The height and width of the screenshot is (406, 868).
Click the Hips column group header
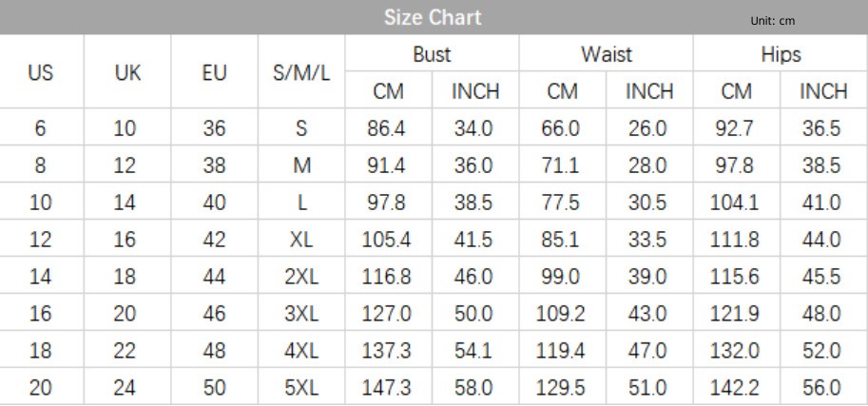tap(781, 54)
